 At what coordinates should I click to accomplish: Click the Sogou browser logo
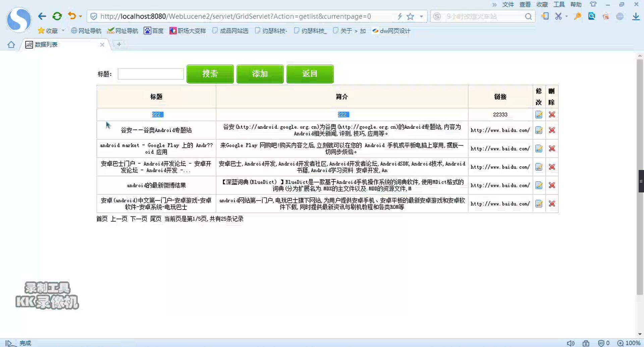19,19
